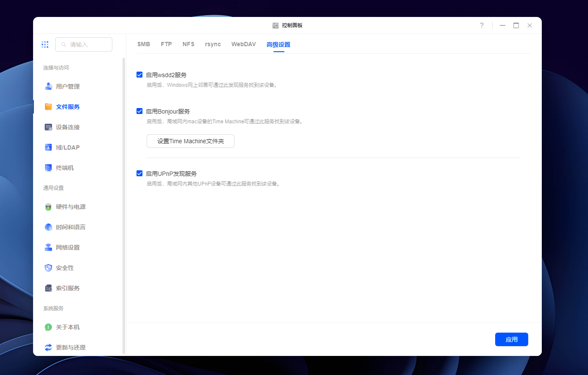Switch to the SMB tab
This screenshot has height=375, width=588.
coord(144,44)
